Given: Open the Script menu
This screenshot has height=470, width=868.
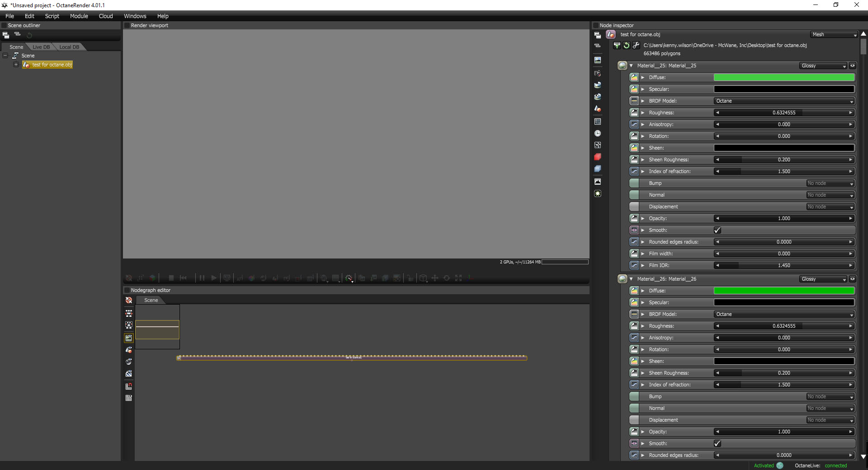Looking at the screenshot, I should pos(52,16).
